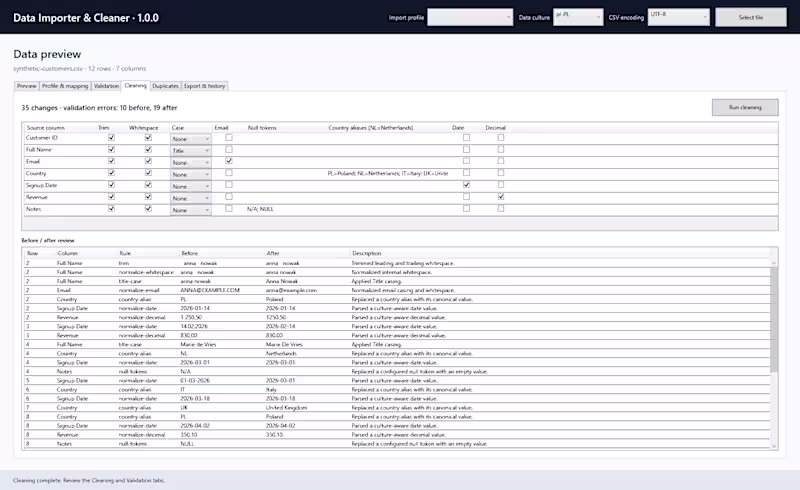Open the Export & history tab

(205, 86)
